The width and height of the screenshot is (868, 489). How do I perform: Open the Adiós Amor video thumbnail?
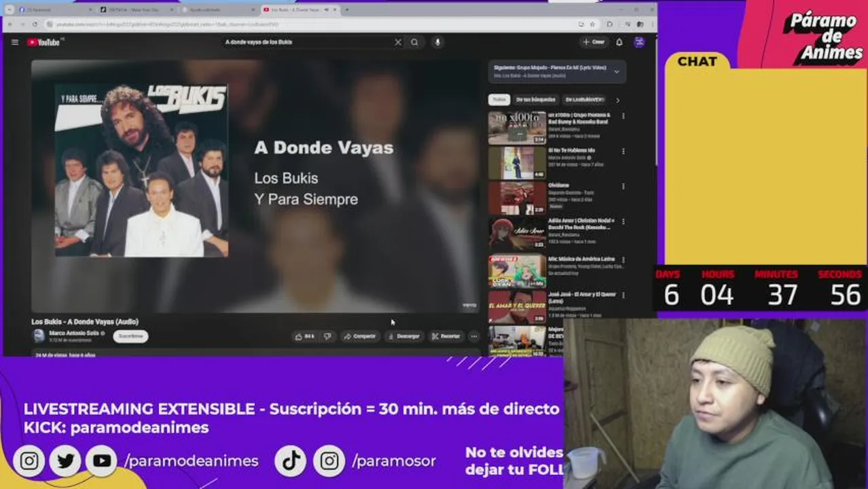click(517, 234)
